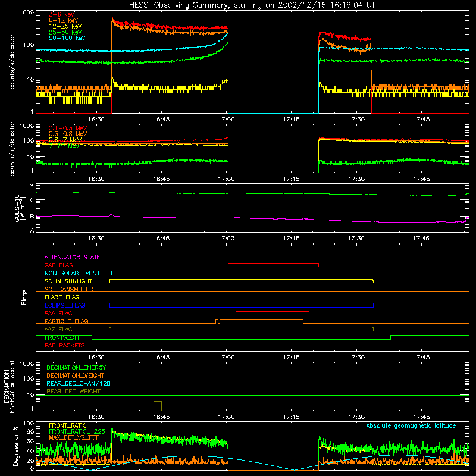Select the SAA_FLAG label
This screenshot has width=476, height=476.
point(58,313)
